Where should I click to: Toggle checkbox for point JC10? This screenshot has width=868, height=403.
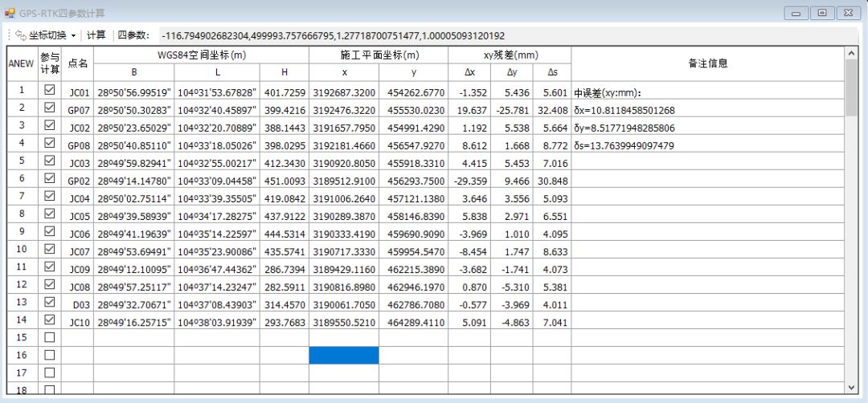tap(50, 320)
